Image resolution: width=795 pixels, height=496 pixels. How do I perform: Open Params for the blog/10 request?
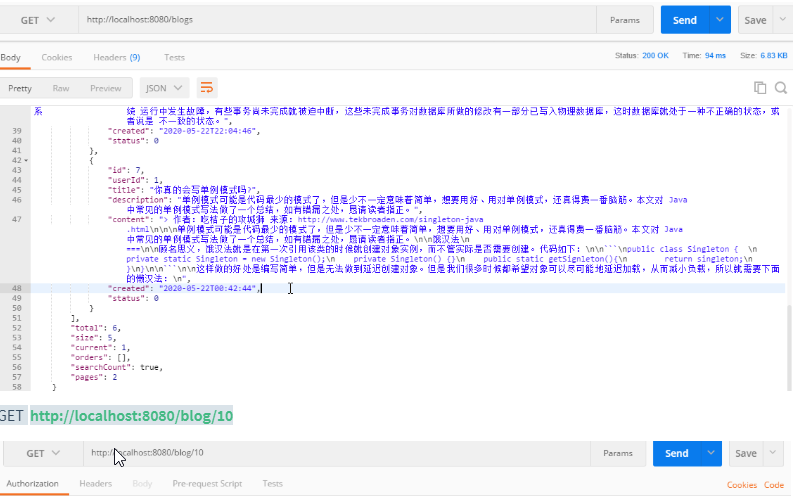pyautogui.click(x=618, y=453)
